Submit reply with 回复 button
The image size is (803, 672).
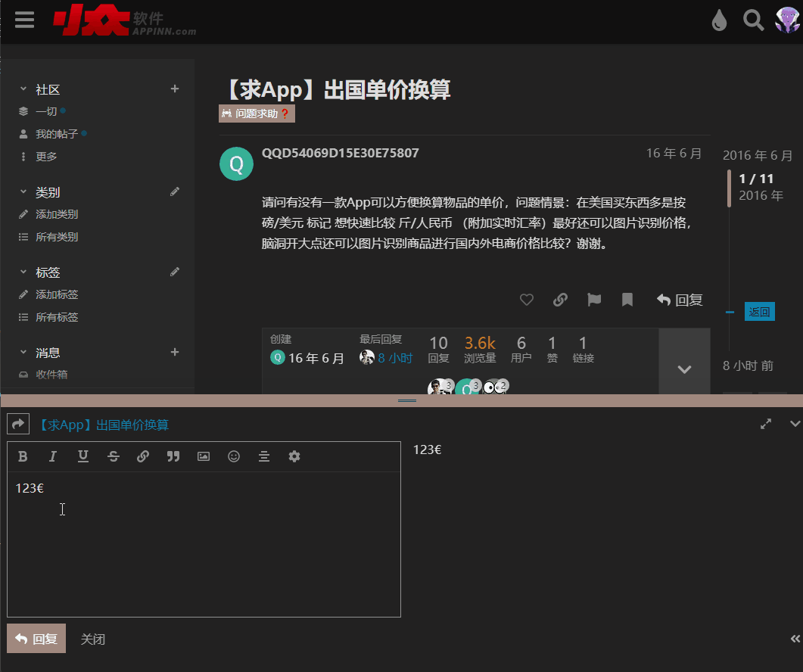coord(36,639)
